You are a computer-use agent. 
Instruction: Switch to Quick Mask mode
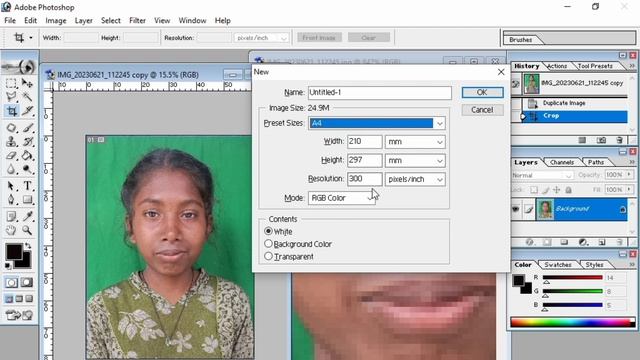coord(27,282)
